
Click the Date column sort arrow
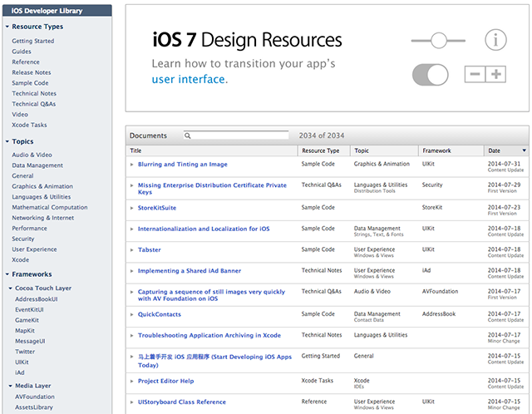pos(524,150)
